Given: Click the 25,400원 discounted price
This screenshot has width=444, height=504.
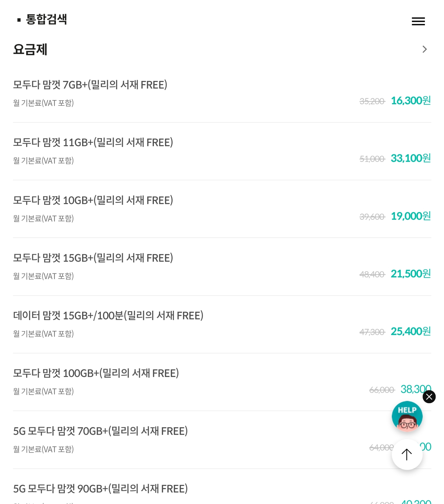Looking at the screenshot, I should pyautogui.click(x=411, y=332).
